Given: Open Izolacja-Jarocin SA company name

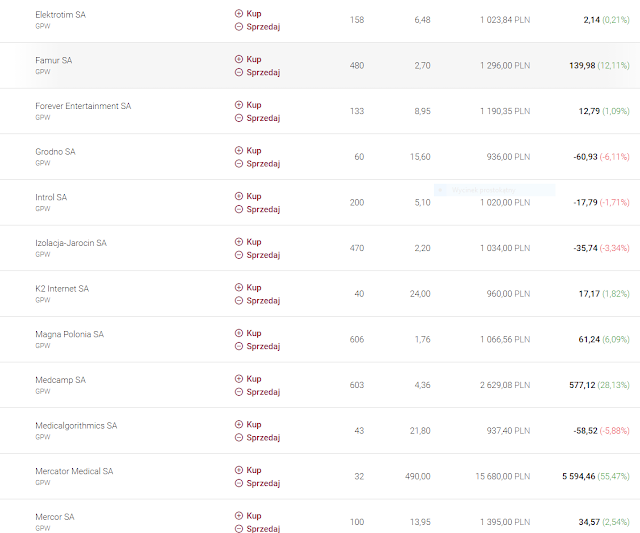Looking at the screenshot, I should click(71, 243).
